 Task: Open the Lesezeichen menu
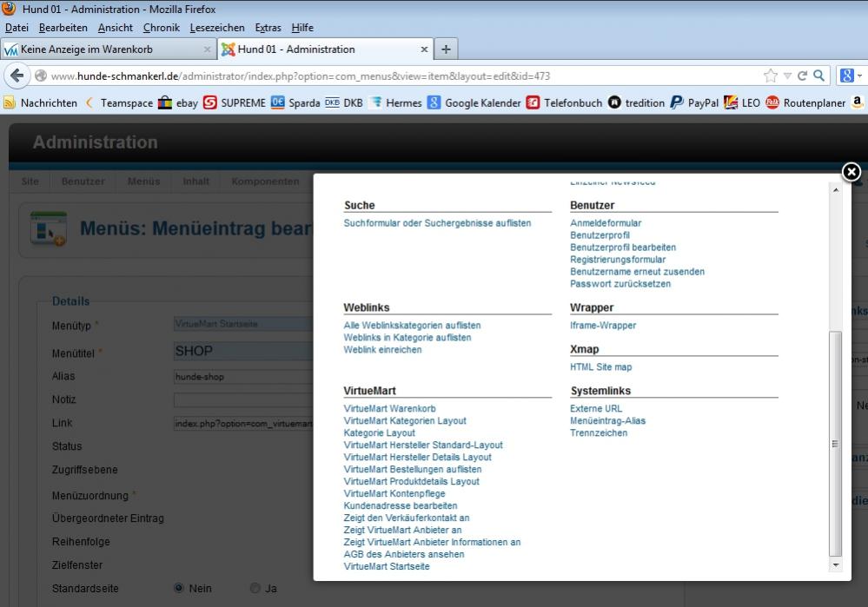coord(217,28)
